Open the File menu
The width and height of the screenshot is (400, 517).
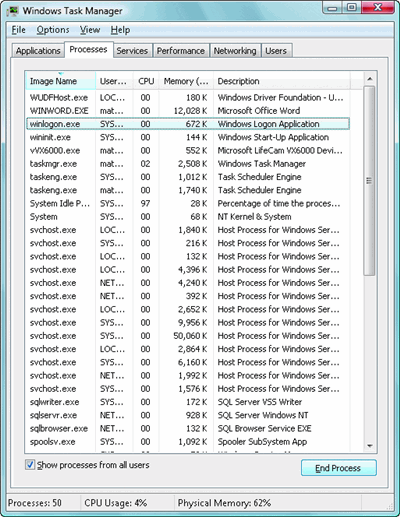point(19,30)
